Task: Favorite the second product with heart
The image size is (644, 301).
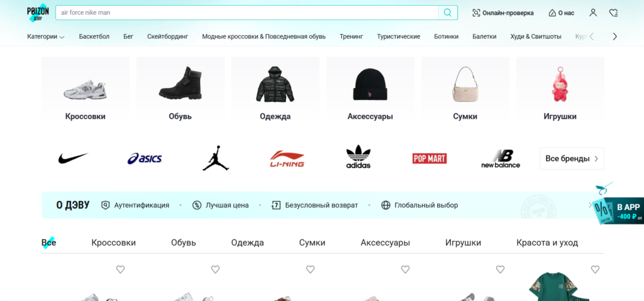Action: tap(215, 270)
